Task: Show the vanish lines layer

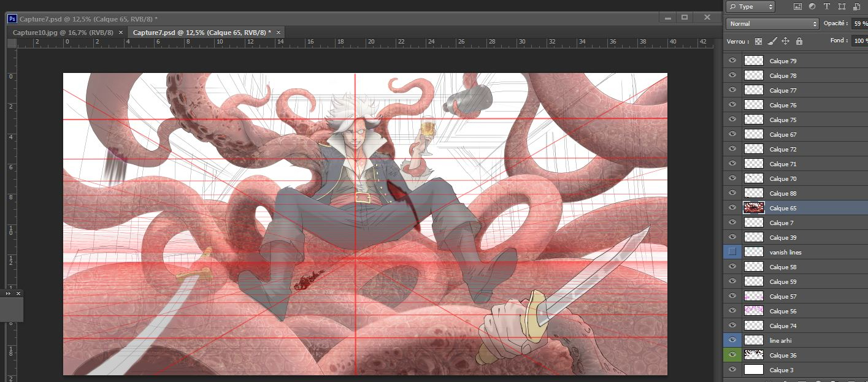Action: (732, 252)
